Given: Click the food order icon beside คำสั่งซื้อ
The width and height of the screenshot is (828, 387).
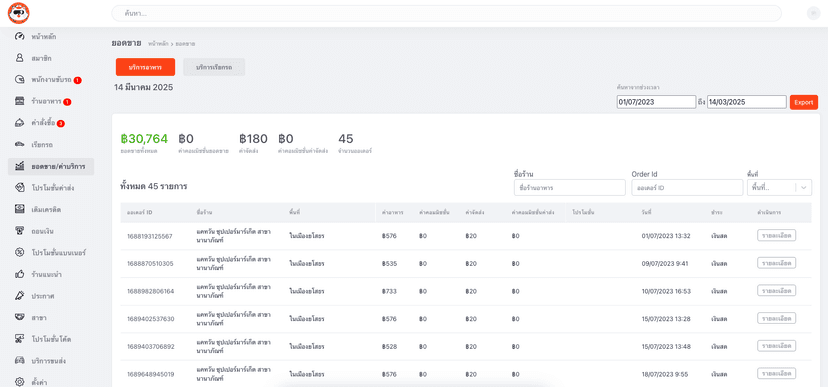Looking at the screenshot, I should pos(20,123).
